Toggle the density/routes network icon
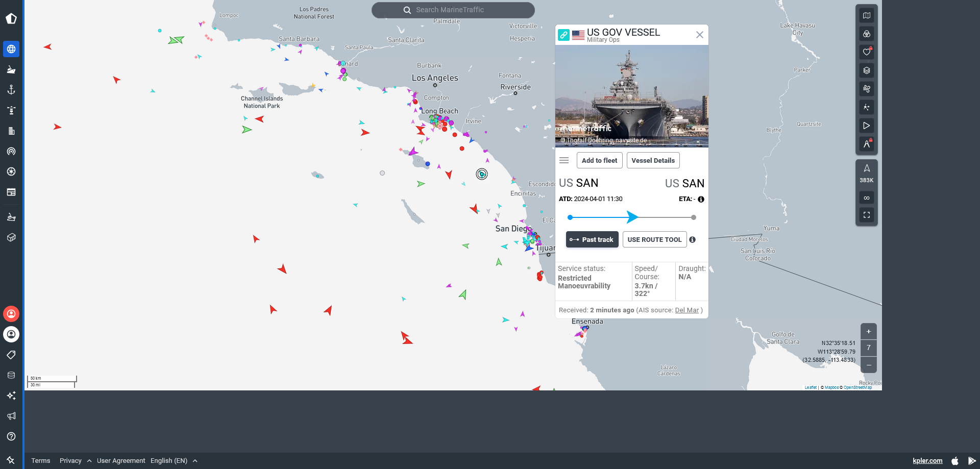This screenshot has width=980, height=469. (x=867, y=107)
